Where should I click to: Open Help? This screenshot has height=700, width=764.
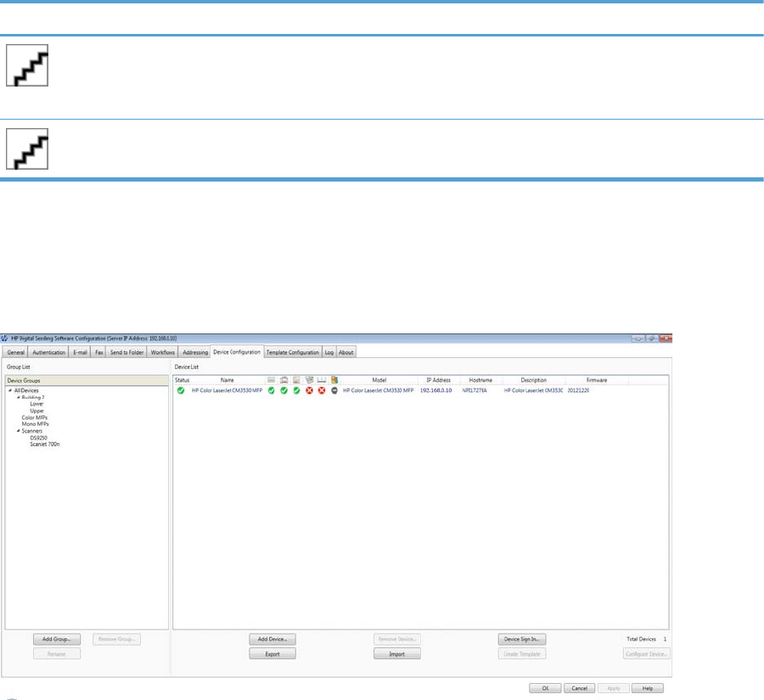pos(648,688)
